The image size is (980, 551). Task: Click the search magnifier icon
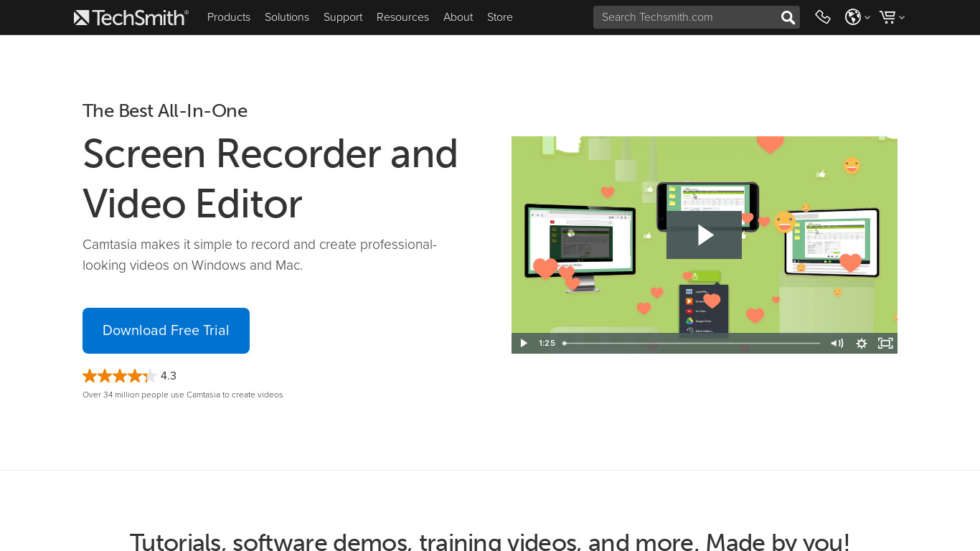coord(788,17)
